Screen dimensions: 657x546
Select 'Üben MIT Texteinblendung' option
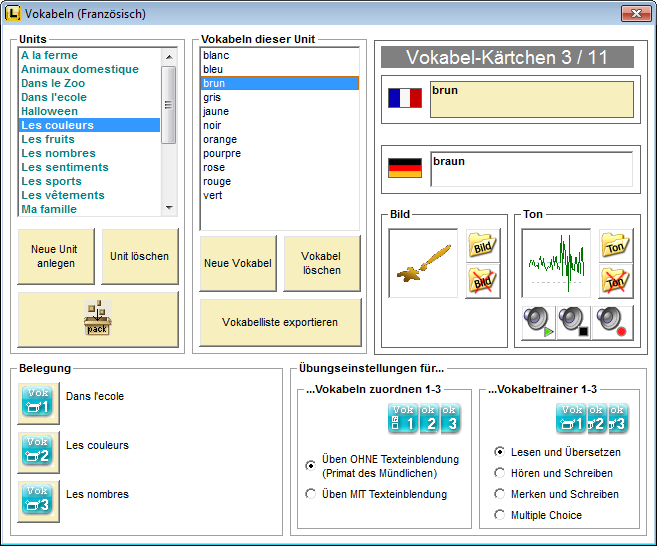311,494
